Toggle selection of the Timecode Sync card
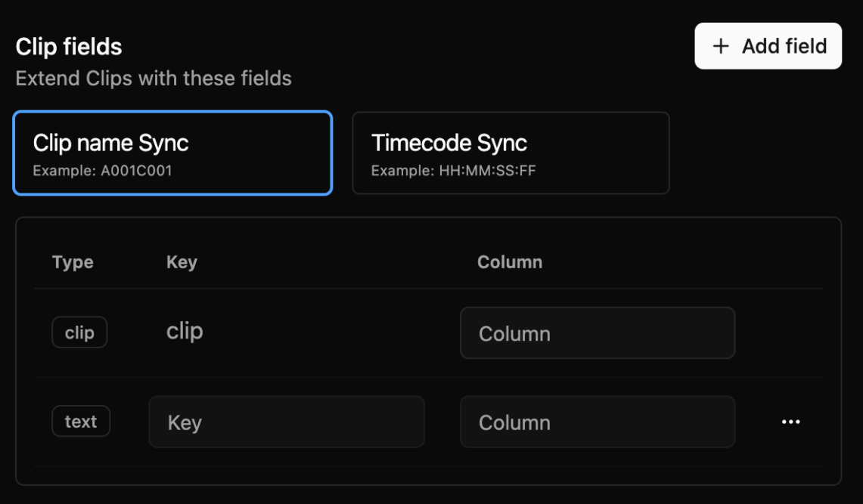This screenshot has width=863, height=504. tap(511, 153)
